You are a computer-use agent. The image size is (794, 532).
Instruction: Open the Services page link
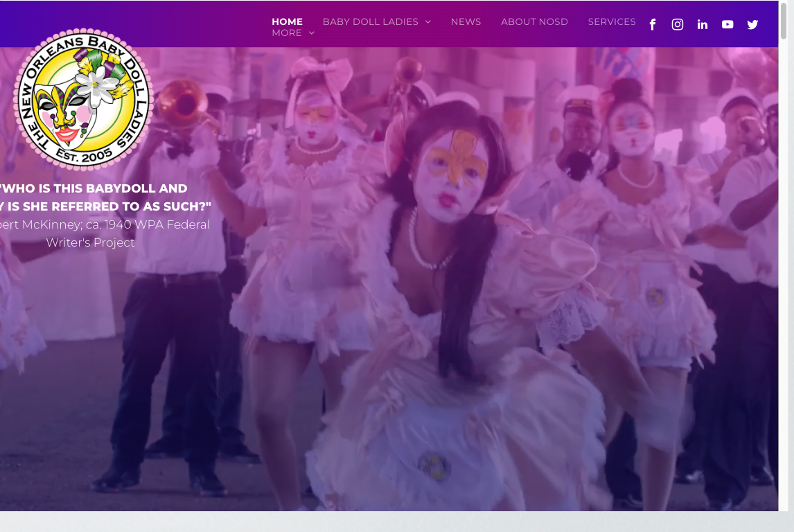coord(612,21)
